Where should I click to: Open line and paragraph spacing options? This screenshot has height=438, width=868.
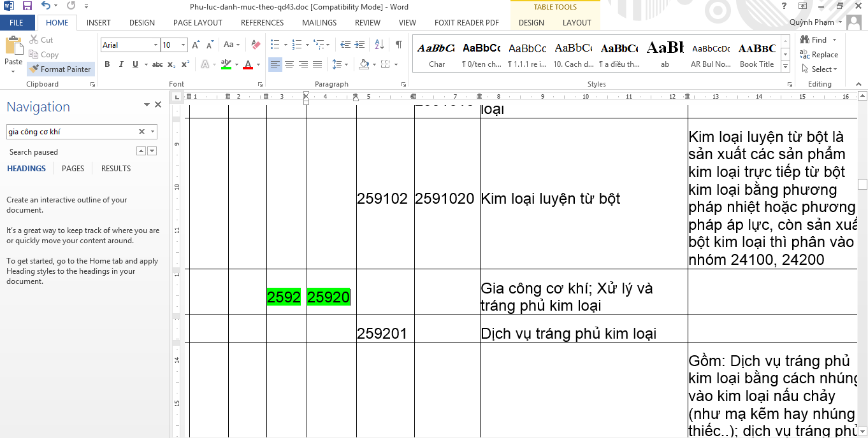tap(342, 64)
